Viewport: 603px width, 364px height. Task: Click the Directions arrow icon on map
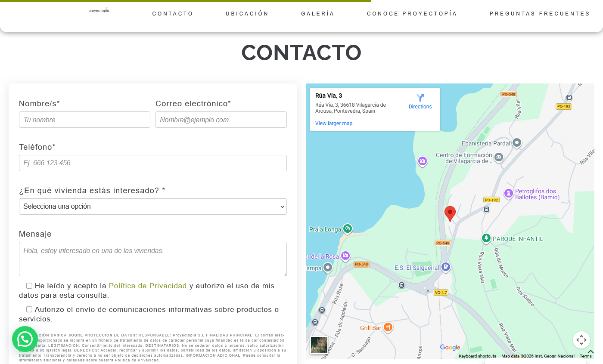(x=420, y=98)
